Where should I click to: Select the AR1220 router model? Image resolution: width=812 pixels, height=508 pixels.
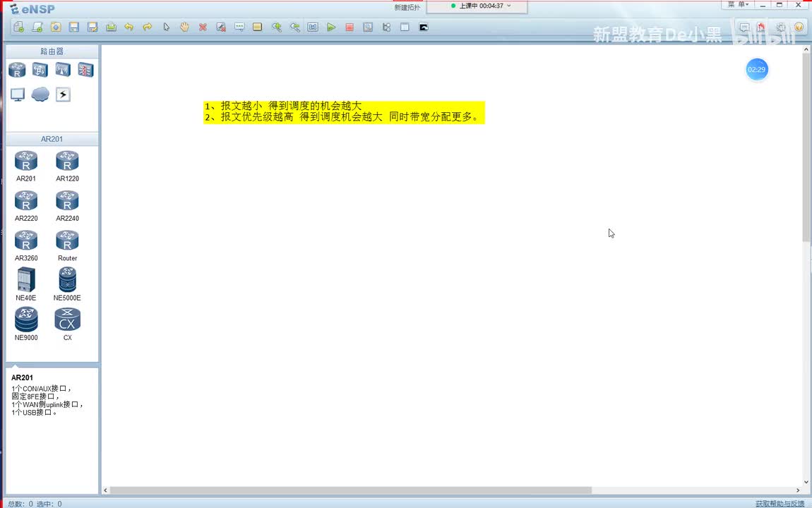click(67, 166)
